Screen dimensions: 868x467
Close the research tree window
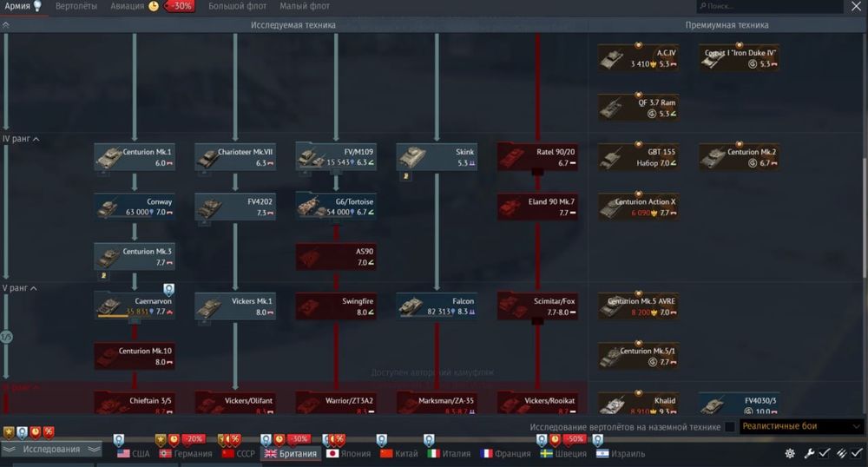856,6
